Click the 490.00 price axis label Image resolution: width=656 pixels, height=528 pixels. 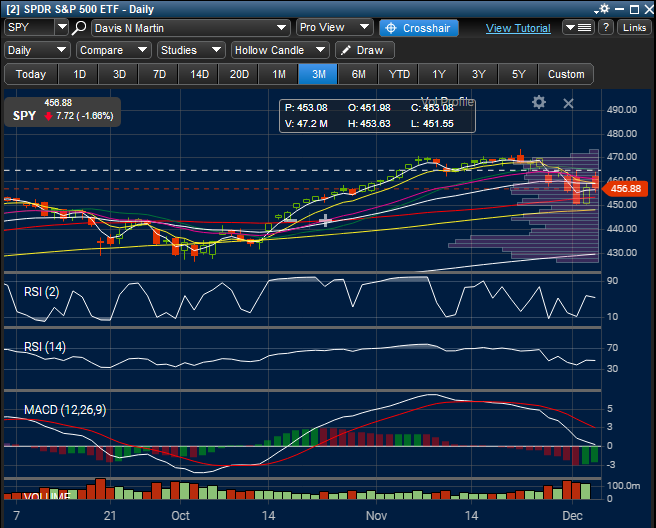pos(622,110)
